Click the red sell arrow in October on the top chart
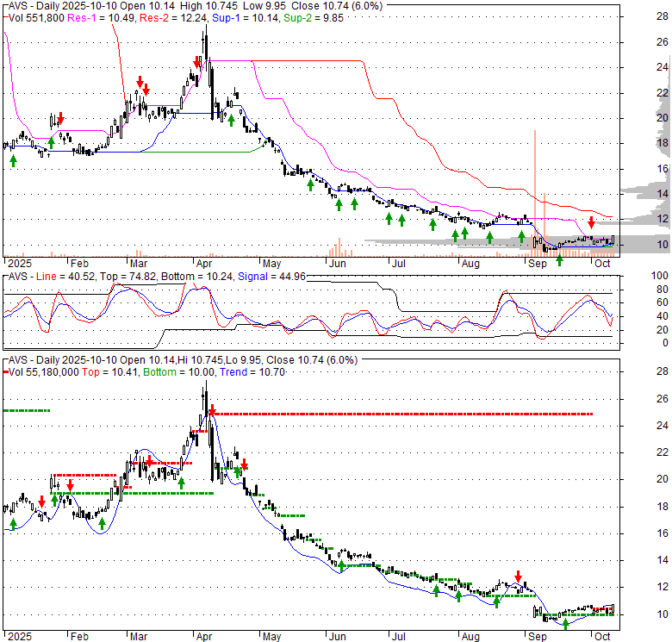 pos(591,224)
